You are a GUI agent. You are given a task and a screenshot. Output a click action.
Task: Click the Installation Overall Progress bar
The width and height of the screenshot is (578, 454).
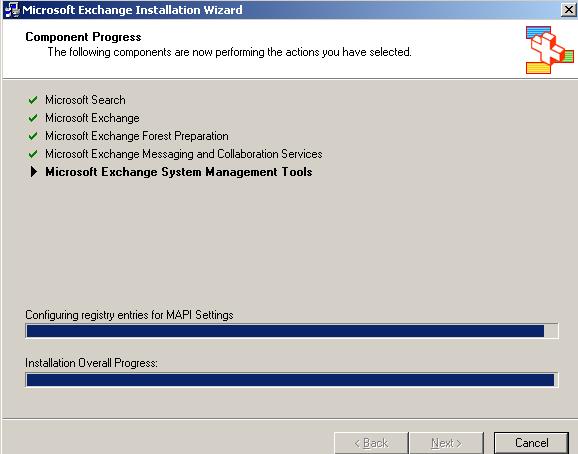point(292,380)
